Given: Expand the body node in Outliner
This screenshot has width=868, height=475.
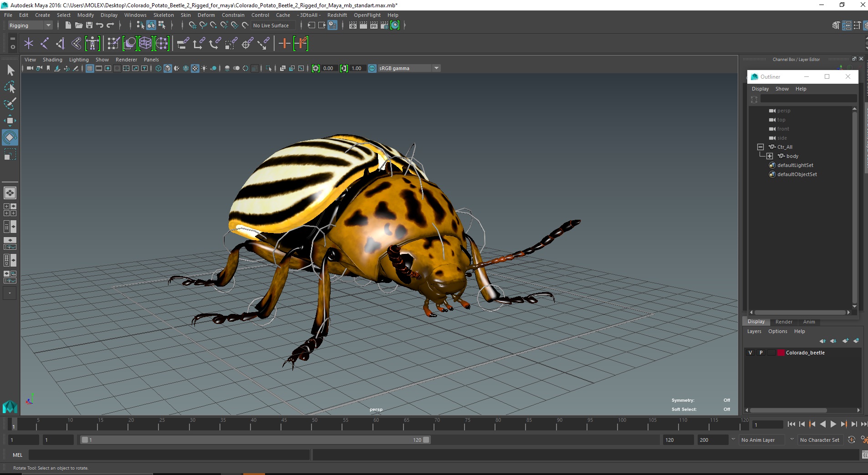Looking at the screenshot, I should coord(769,156).
